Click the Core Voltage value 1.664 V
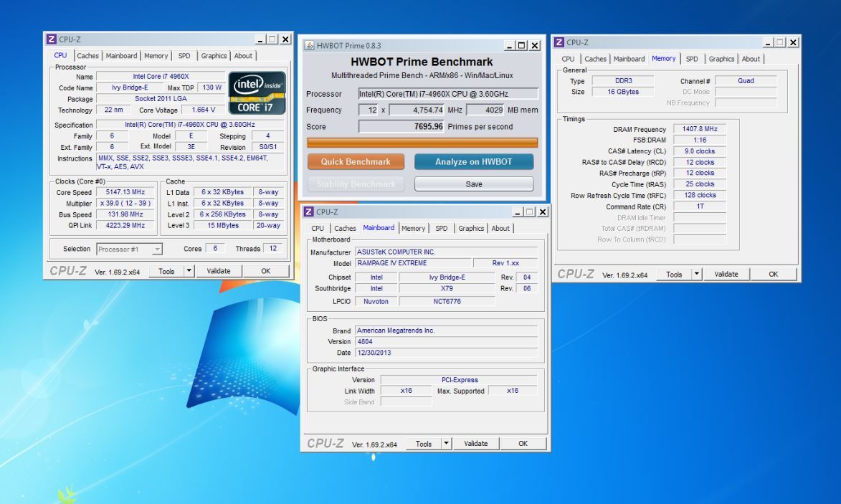841x504 pixels. tap(204, 110)
